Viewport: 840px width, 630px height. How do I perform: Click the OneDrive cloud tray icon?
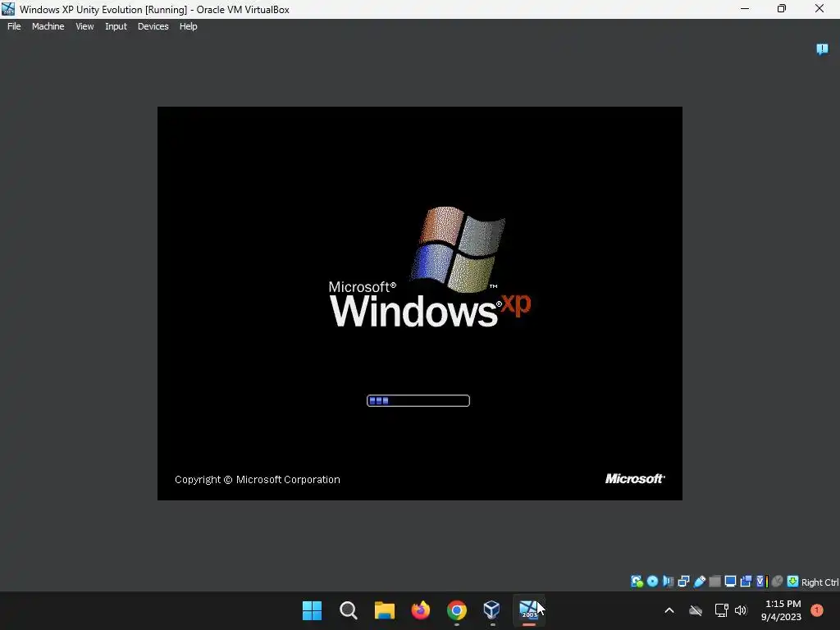coord(696,610)
